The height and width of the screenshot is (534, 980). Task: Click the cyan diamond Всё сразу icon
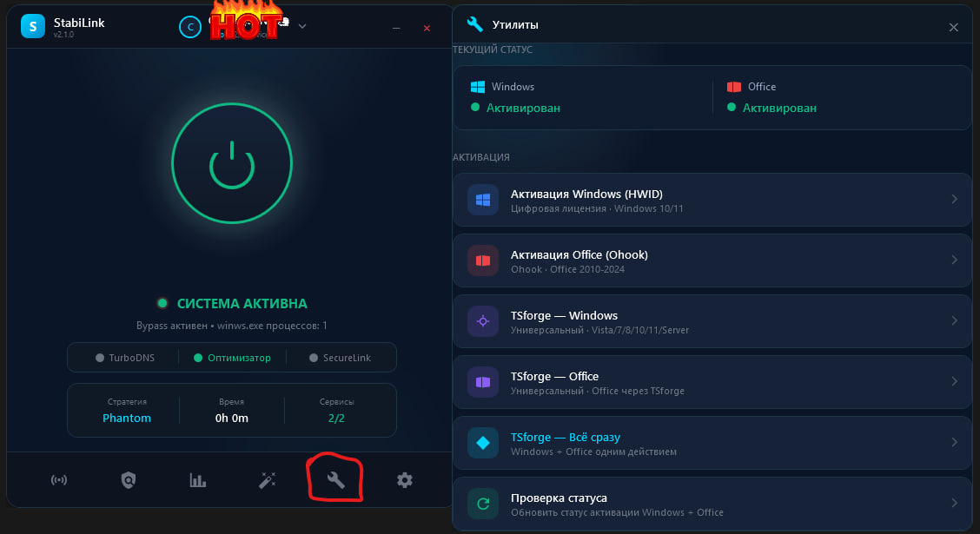(483, 443)
